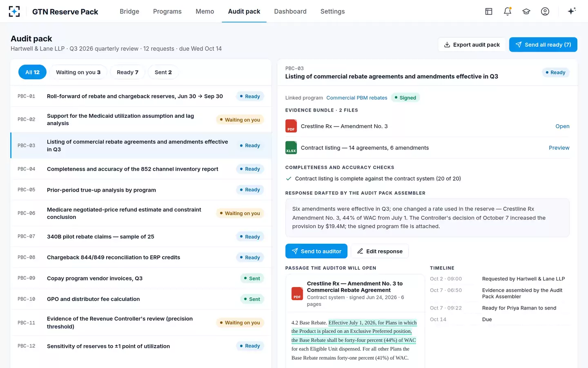
Task: Filter list by Ready 7
Action: point(127,72)
